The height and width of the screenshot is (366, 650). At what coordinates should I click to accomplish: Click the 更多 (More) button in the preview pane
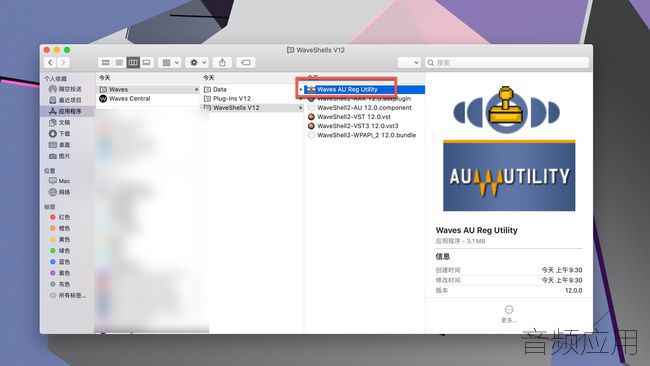click(x=509, y=314)
